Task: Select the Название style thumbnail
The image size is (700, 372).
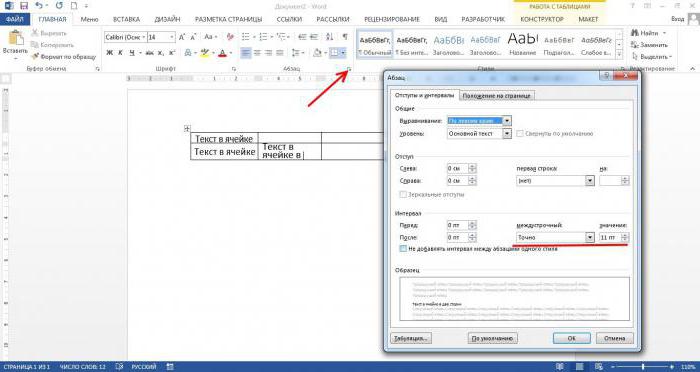Action: coord(522,44)
